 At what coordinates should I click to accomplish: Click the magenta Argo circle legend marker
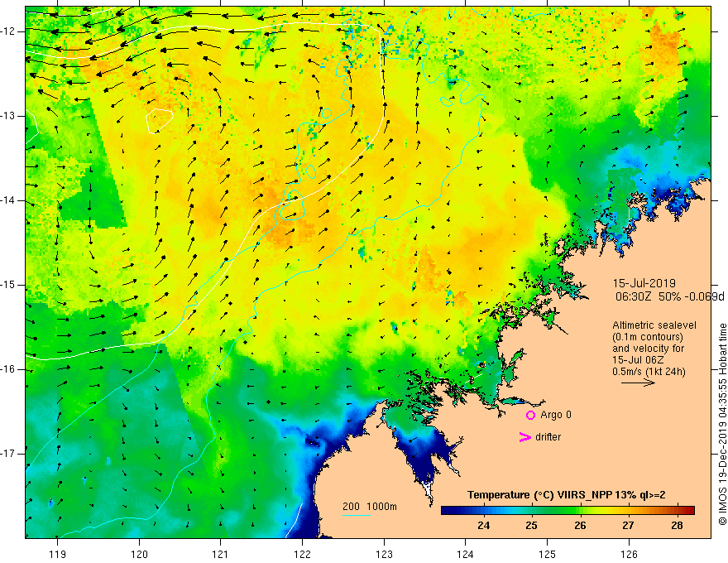point(530,415)
